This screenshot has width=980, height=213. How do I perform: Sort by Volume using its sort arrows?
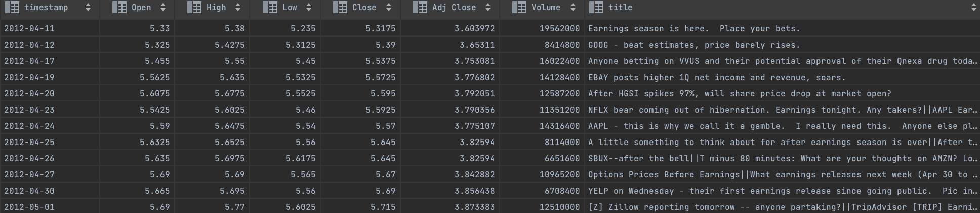point(573,8)
